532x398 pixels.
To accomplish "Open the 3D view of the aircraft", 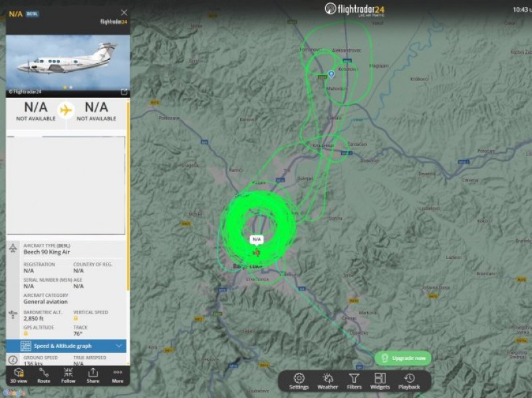I will (x=19, y=375).
